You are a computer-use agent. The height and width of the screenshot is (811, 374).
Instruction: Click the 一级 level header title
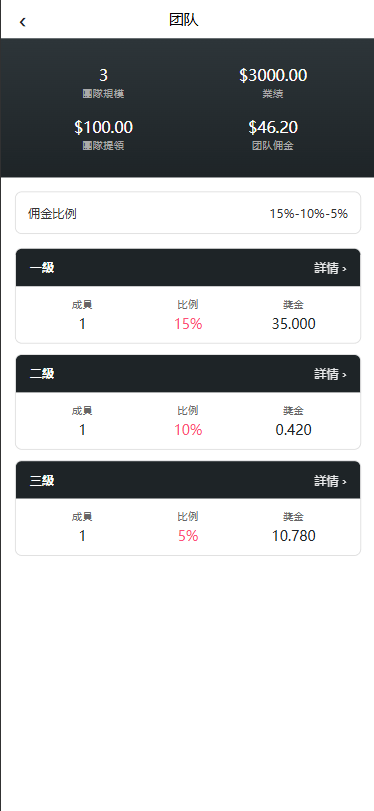(42, 268)
